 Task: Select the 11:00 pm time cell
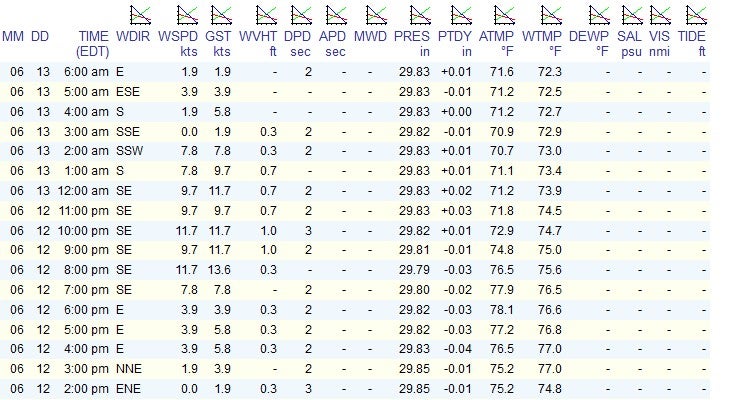83,211
